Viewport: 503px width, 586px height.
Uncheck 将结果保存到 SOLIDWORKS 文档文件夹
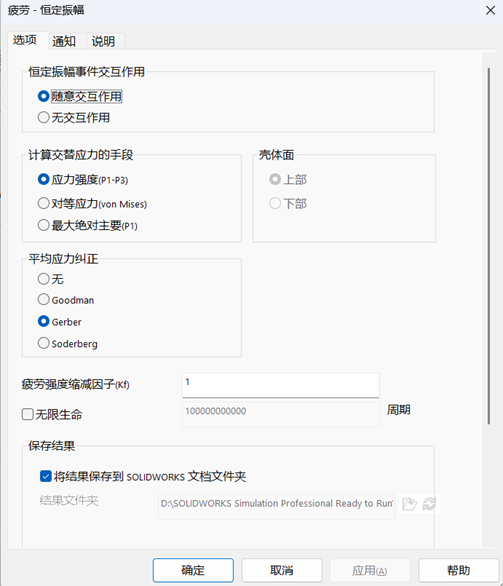143,476
